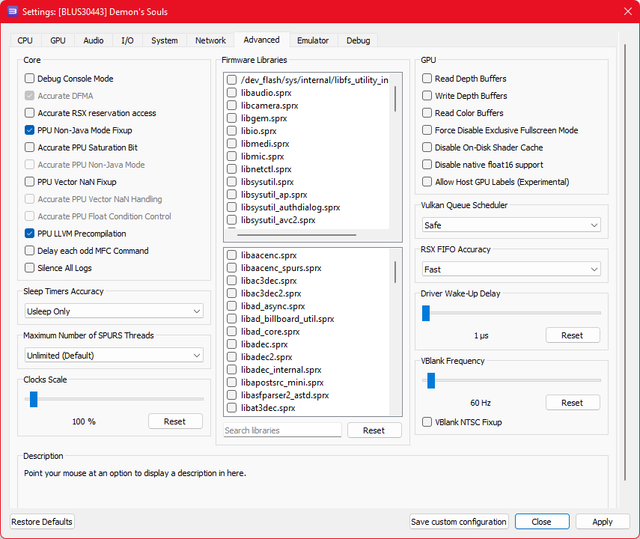Screen dimensions: 640x539
Task: Open the Network tab
Action: pyautogui.click(x=210, y=40)
